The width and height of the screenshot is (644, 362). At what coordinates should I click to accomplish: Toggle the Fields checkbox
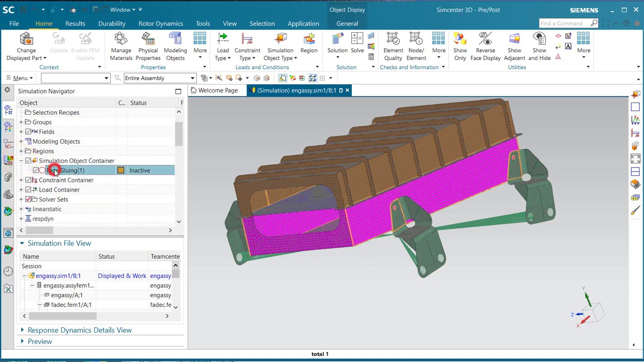click(28, 132)
